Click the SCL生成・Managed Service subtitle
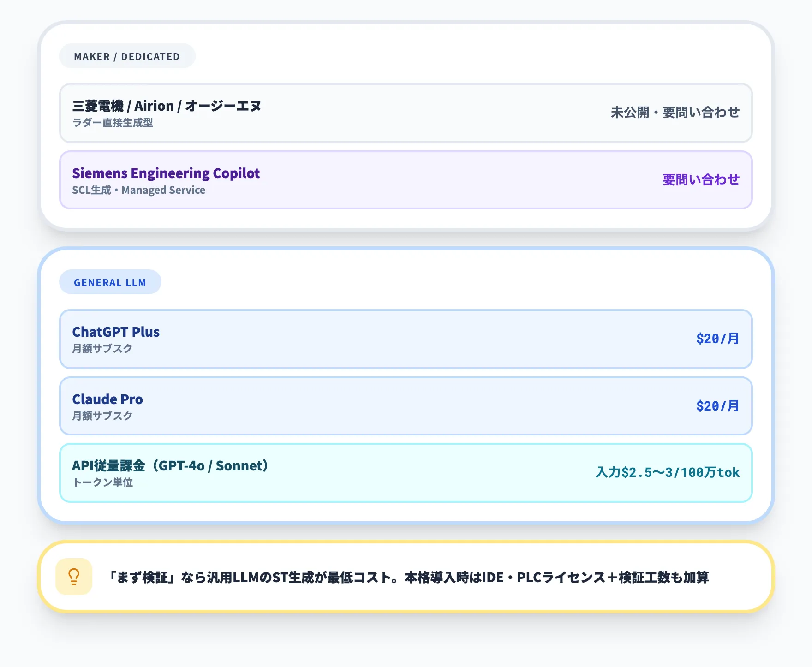The width and height of the screenshot is (812, 667). point(138,190)
